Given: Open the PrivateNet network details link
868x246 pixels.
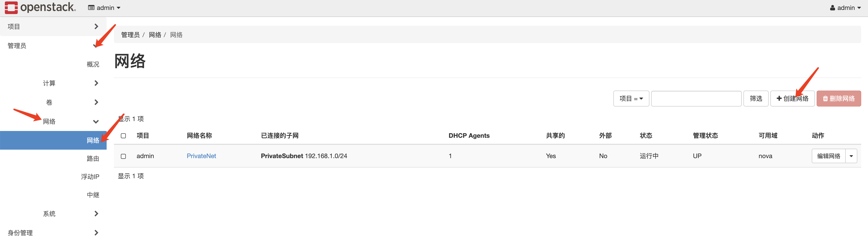Looking at the screenshot, I should pyautogui.click(x=202, y=156).
